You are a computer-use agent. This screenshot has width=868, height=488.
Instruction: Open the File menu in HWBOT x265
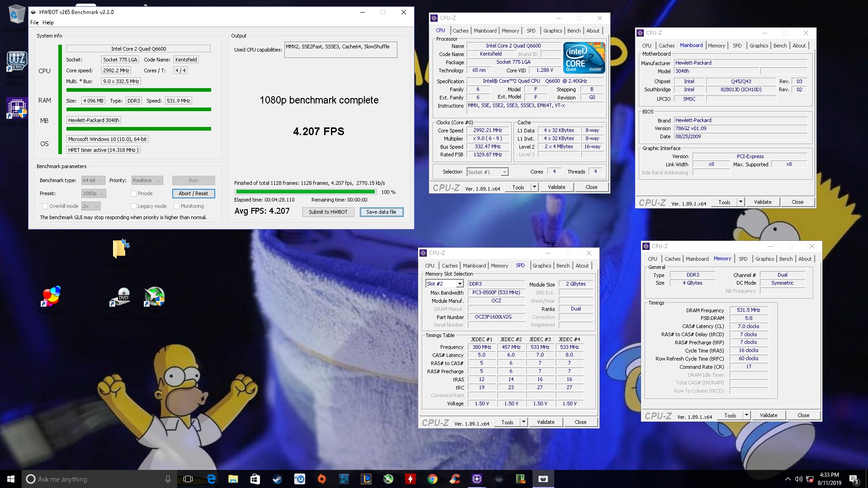(x=34, y=23)
